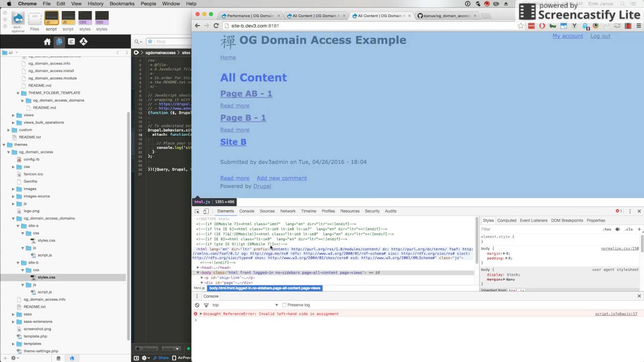Viewport: 644px width, 362px height.
Task: Expand the head element in Elements tree
Action: [198, 267]
